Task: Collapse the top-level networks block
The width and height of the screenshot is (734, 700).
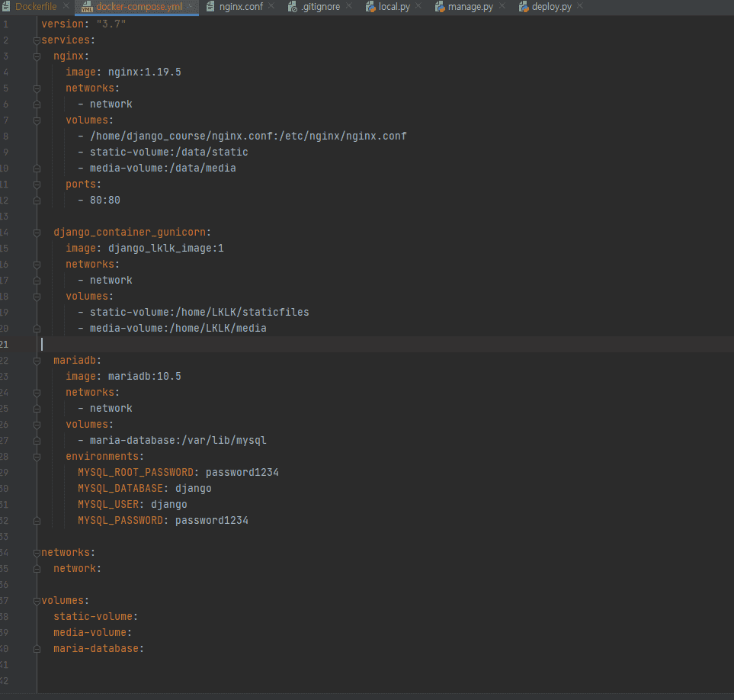Action: 37,553
